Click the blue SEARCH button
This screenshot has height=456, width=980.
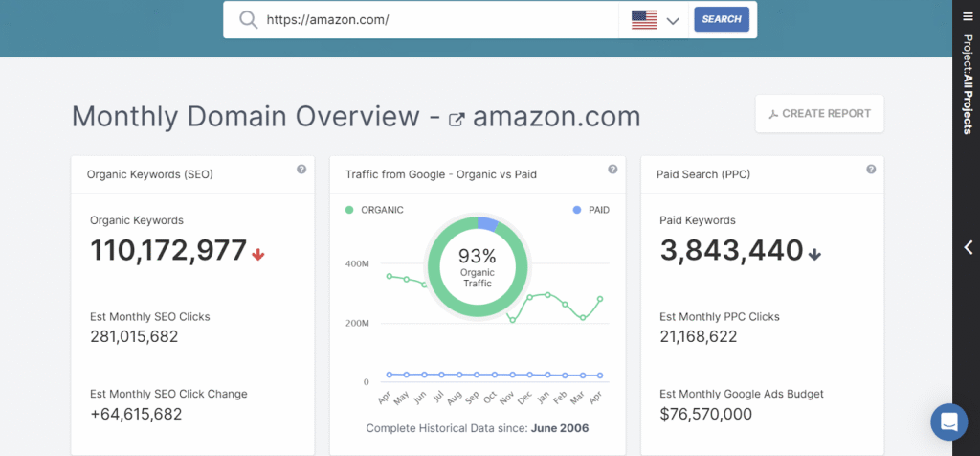point(722,19)
